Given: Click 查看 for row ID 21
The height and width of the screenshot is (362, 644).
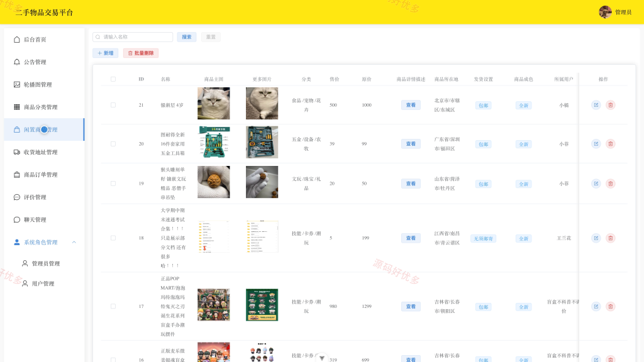Looking at the screenshot, I should click(411, 105).
